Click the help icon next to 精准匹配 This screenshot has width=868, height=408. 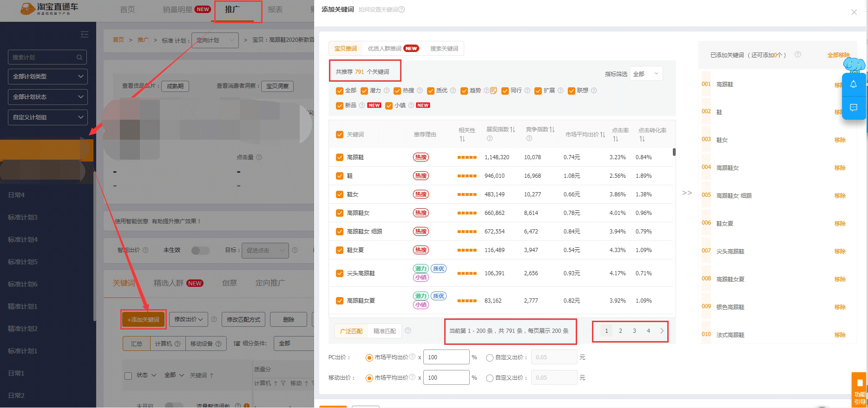point(408,331)
